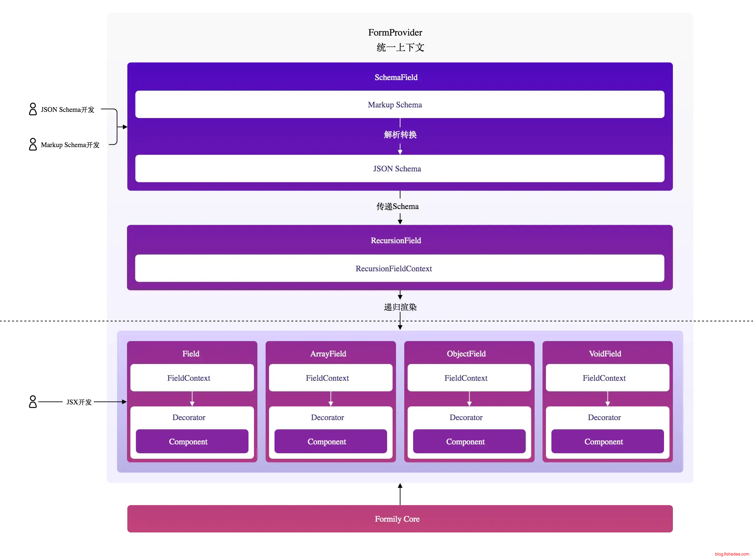Click the 传递Schema arrow label
Screen dimensions: 753x560
(x=397, y=206)
